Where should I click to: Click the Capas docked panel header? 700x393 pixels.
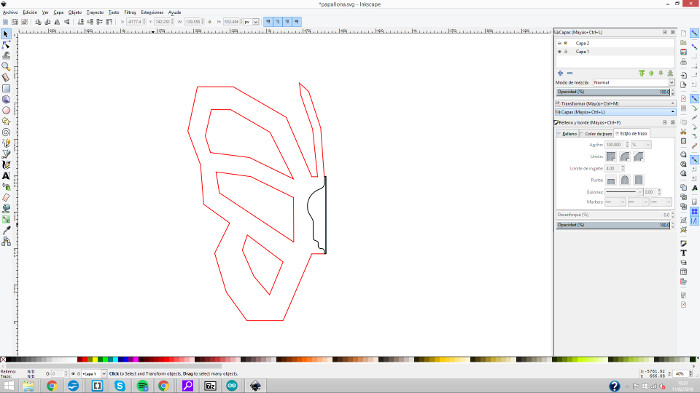coord(615,112)
